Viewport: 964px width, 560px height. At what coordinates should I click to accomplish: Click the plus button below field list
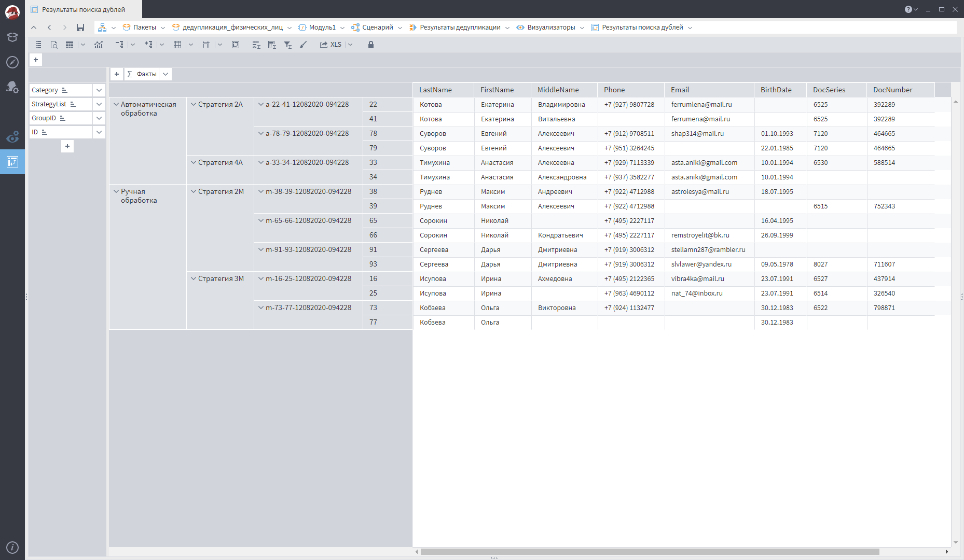coord(67,146)
